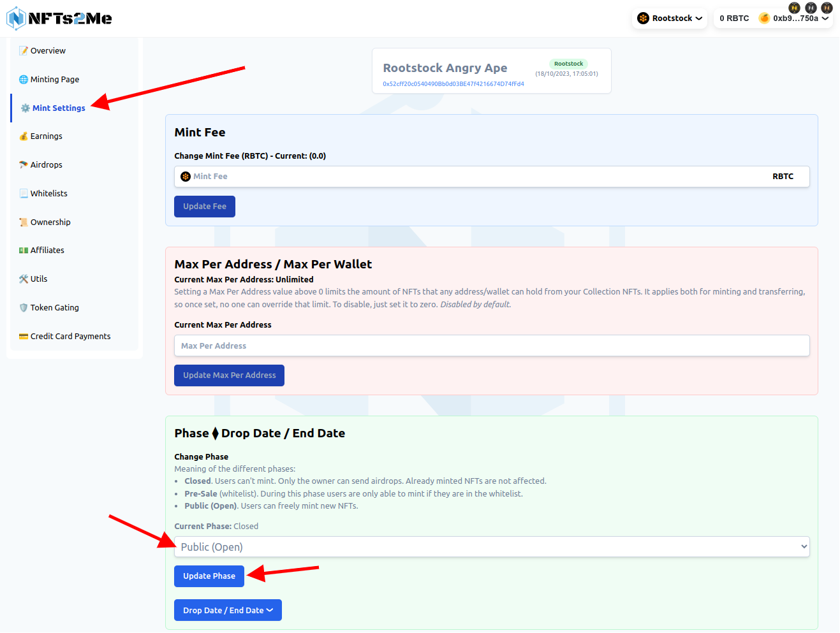Click the green Rootstock badge on collection card

(568, 64)
